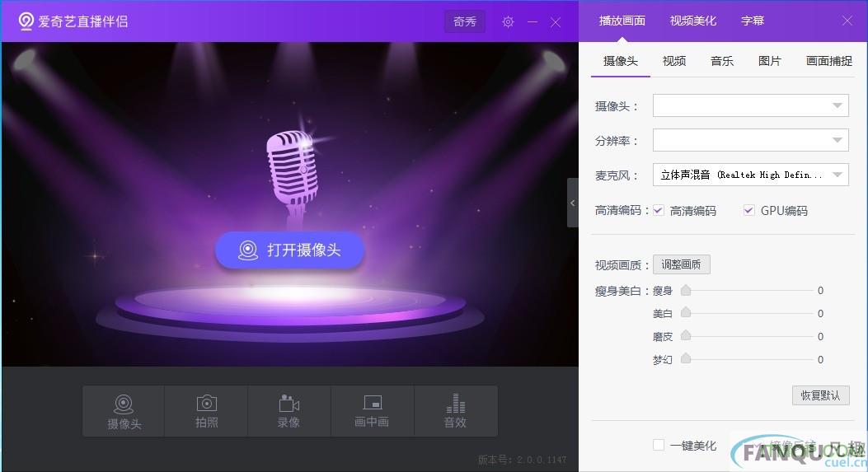Open the 麦克风 microphone dropdown

click(x=751, y=175)
